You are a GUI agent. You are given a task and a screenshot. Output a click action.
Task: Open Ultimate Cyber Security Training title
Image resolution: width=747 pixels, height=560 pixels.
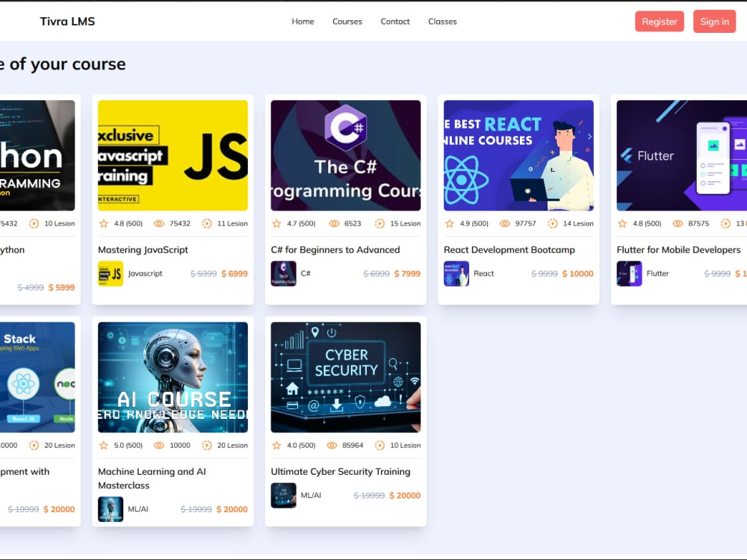(x=341, y=471)
